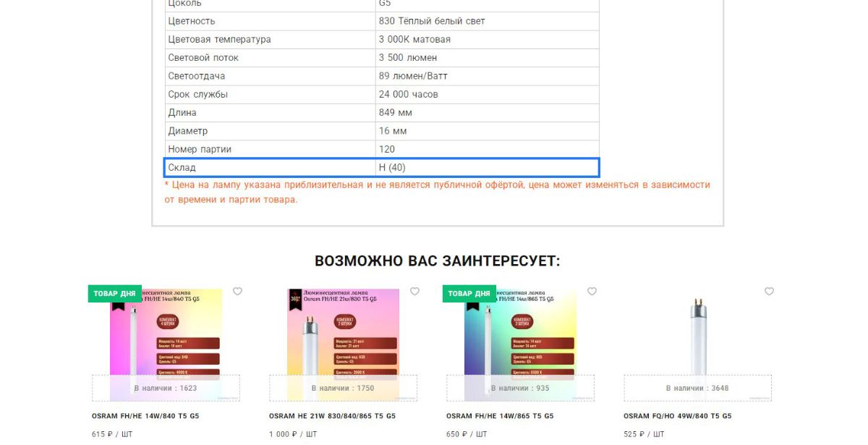
Task: Click 'Товар дня' badge on 14W/840 lamp
Action: 115,294
